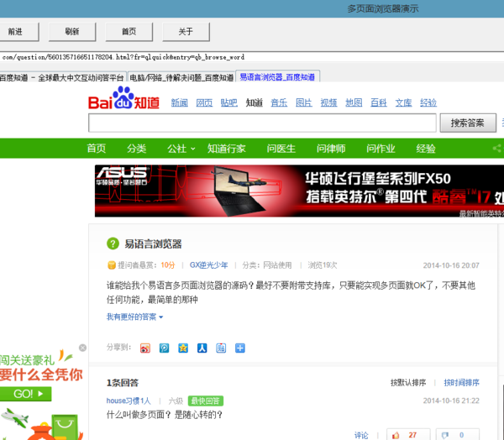Open 音乐 link in top navigation

tap(279, 102)
